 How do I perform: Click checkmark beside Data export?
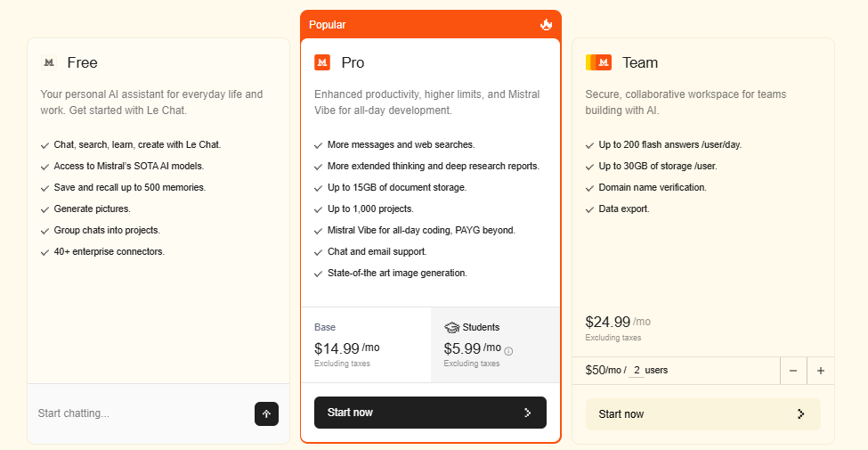coord(590,209)
